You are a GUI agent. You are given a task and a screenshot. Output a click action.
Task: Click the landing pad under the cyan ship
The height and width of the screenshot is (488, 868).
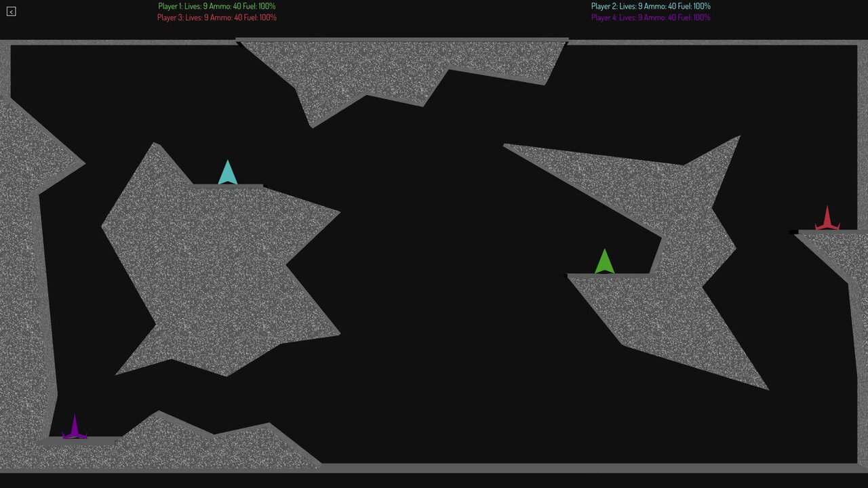pyautogui.click(x=228, y=186)
